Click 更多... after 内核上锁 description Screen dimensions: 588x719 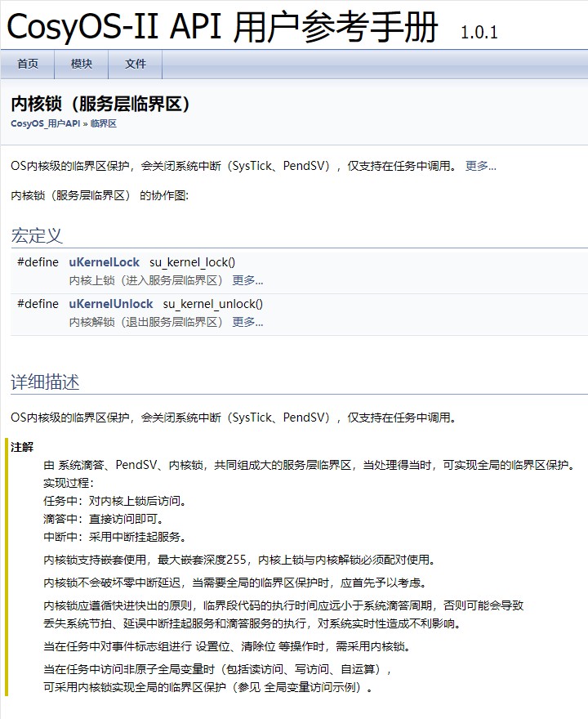tap(247, 280)
